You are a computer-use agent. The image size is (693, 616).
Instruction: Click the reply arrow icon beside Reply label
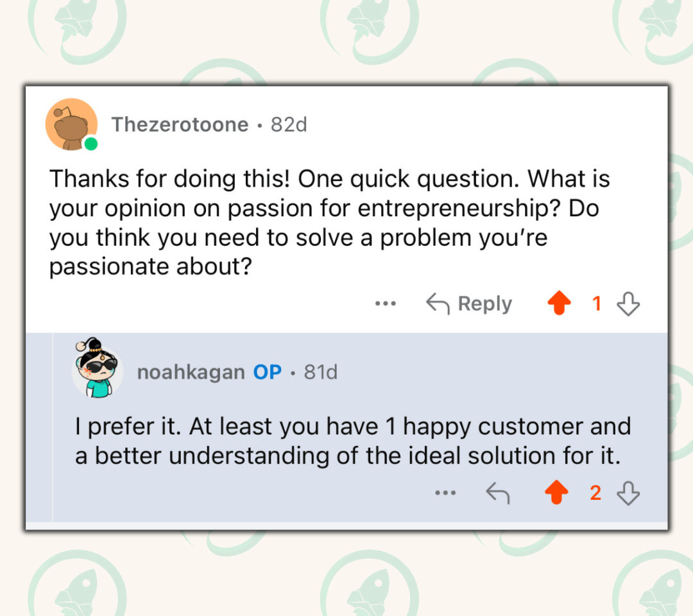[x=438, y=304]
